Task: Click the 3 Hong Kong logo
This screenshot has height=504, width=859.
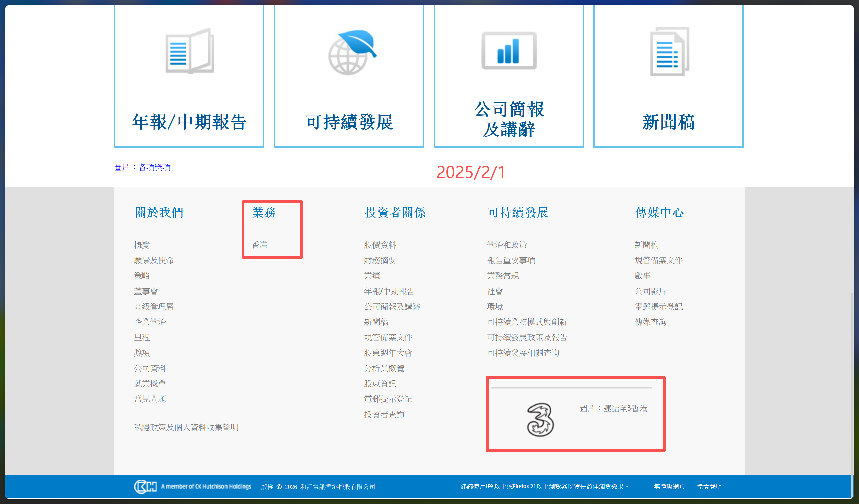Action: point(540,420)
